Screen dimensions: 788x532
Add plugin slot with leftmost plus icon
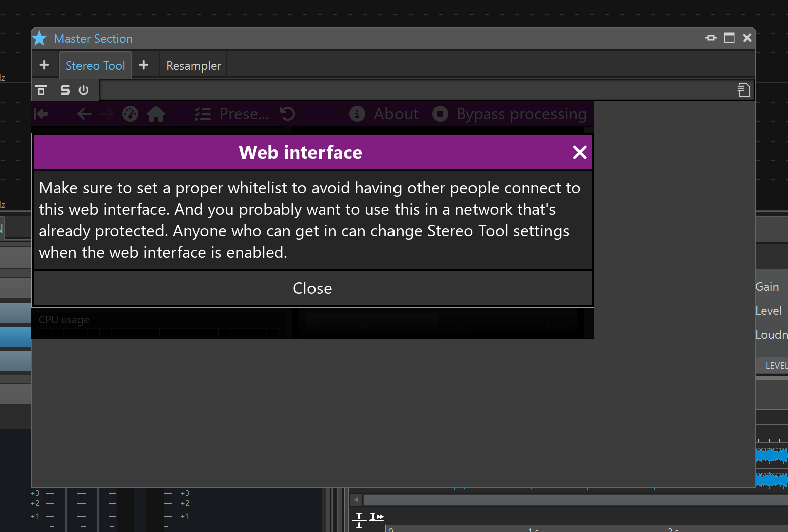[44, 65]
